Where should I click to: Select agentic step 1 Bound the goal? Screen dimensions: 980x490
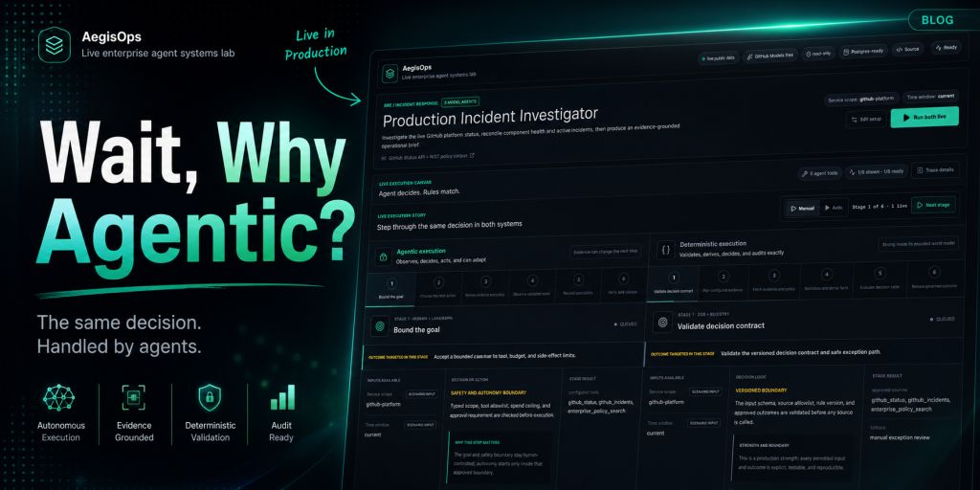coord(391,289)
